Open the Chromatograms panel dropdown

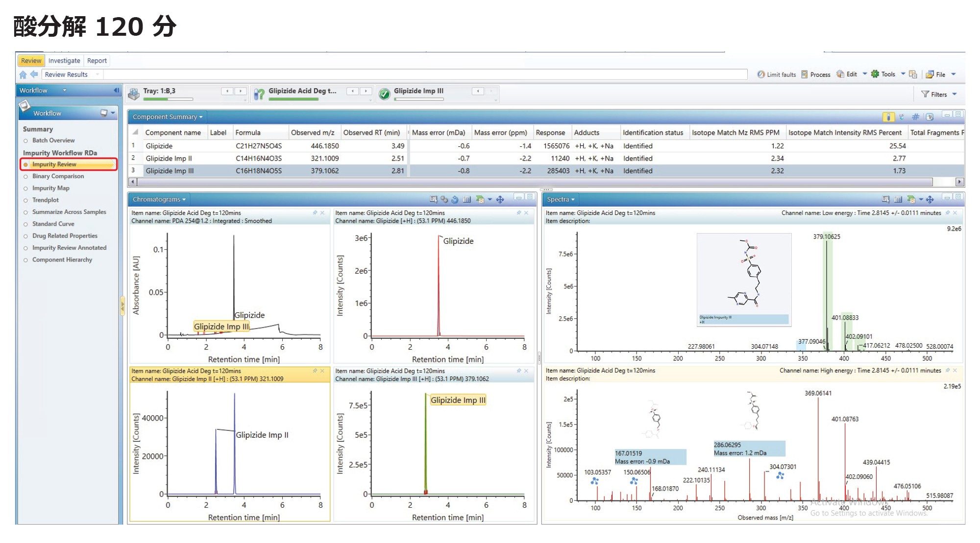184,199
